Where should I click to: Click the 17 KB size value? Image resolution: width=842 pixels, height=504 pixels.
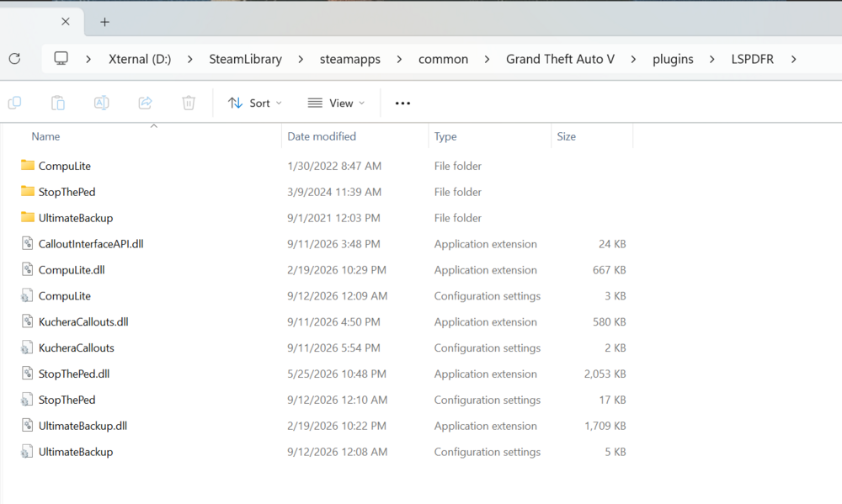[612, 400]
